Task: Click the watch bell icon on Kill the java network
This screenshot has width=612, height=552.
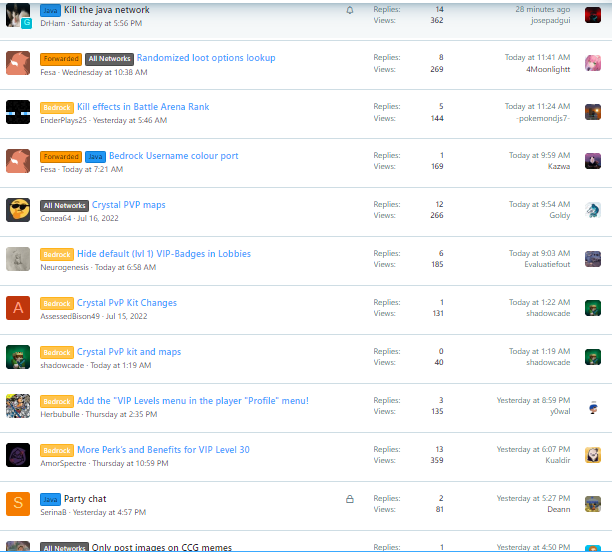Action: click(x=350, y=10)
